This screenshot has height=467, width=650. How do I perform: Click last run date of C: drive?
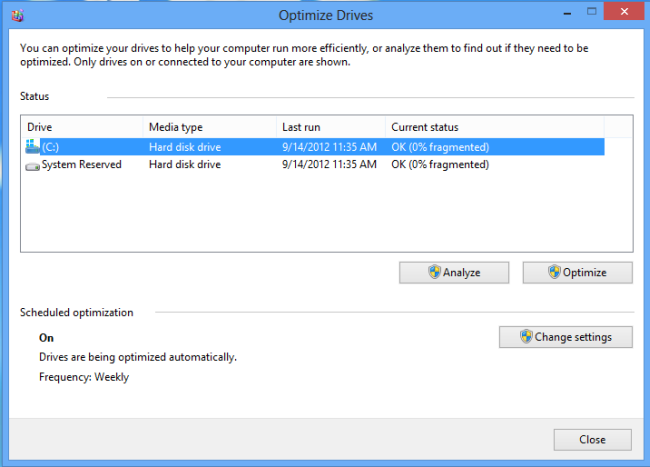pyautogui.click(x=330, y=147)
